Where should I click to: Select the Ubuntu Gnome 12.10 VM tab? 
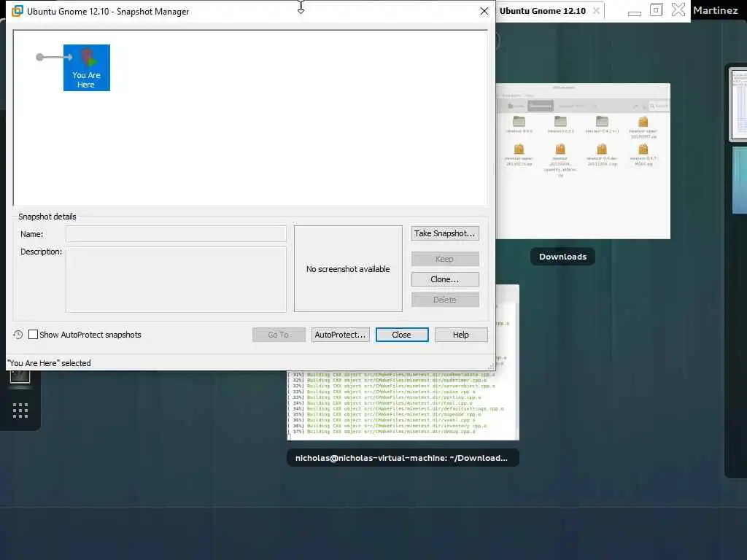pos(543,11)
